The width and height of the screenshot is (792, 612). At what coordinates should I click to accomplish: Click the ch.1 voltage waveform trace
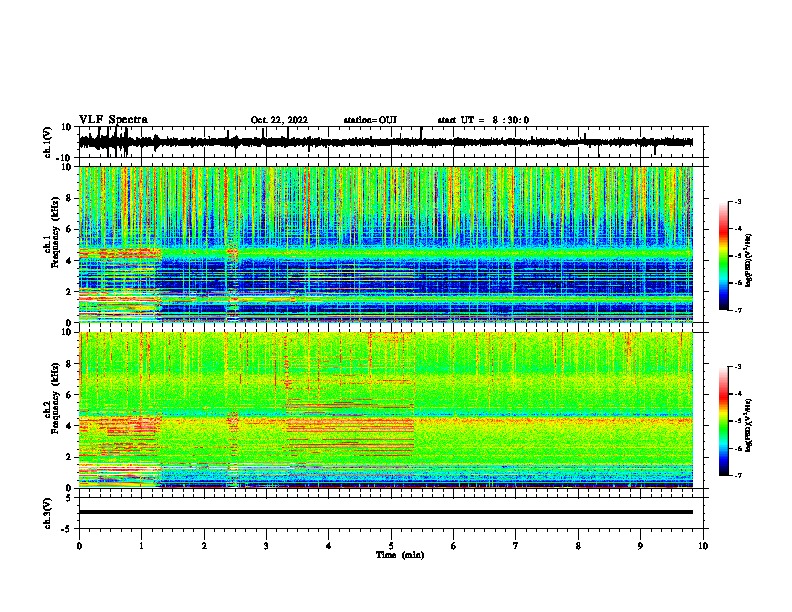pyautogui.click(x=385, y=142)
